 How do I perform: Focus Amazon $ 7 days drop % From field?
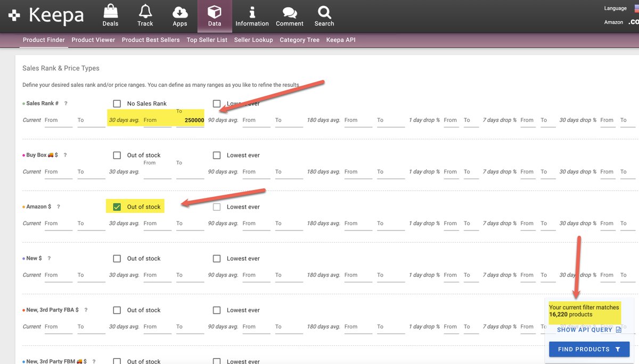527,224
